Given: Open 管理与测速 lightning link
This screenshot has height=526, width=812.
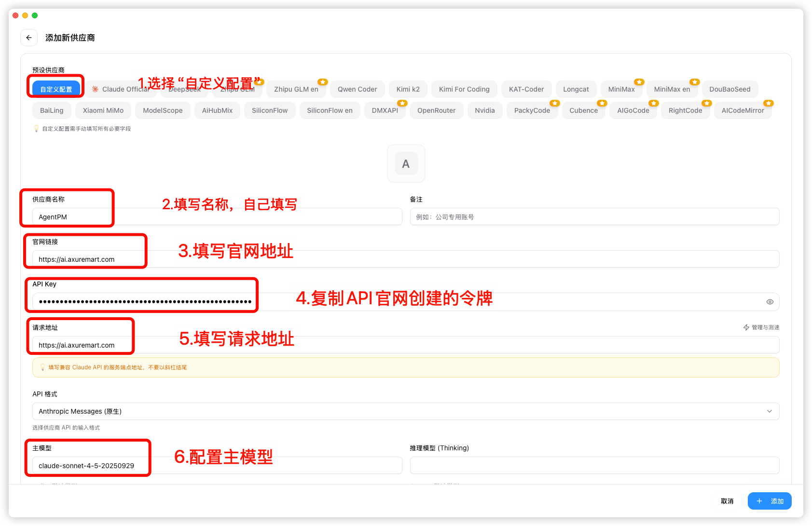Looking at the screenshot, I should (761, 327).
